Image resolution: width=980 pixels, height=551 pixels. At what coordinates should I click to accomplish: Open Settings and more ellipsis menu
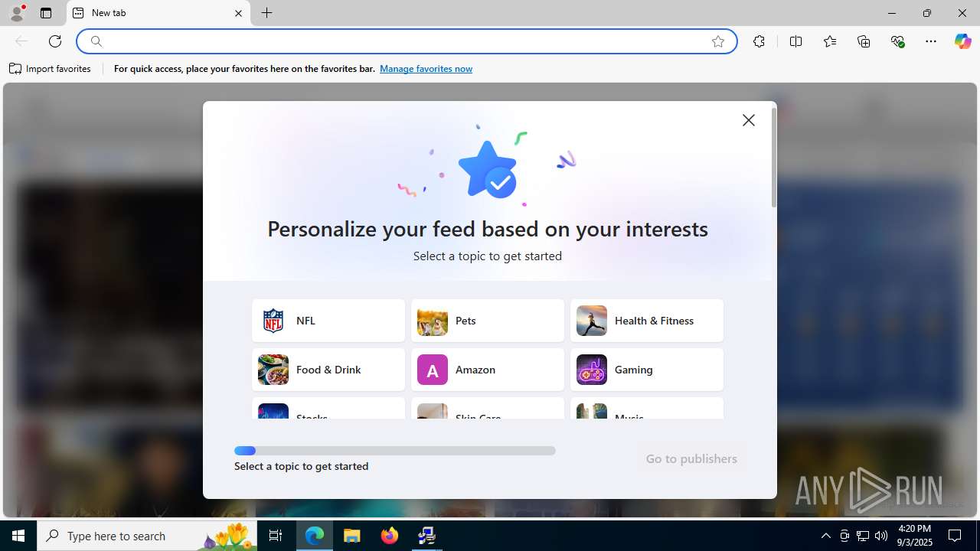click(x=931, y=41)
